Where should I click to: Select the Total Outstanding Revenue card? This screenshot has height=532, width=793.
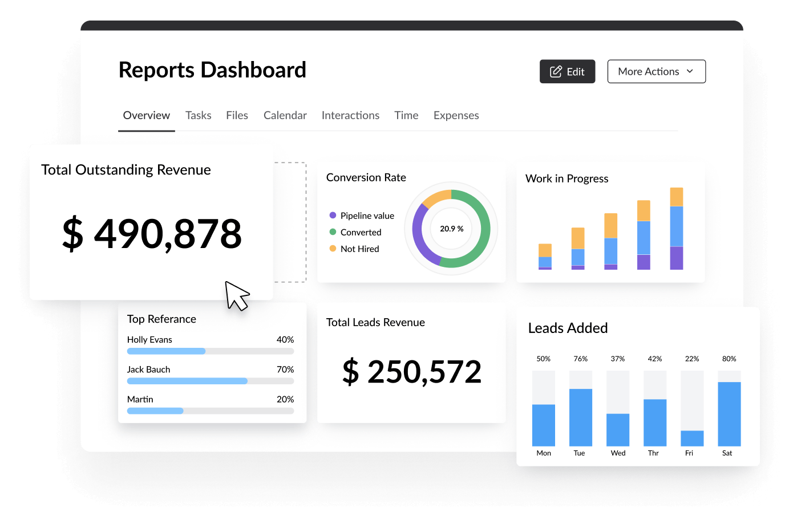pos(151,222)
